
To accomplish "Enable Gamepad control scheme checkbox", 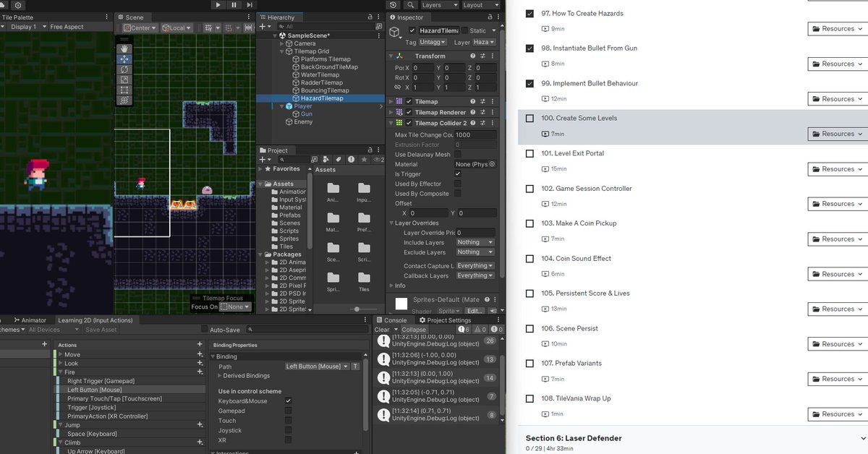I will pos(288,411).
